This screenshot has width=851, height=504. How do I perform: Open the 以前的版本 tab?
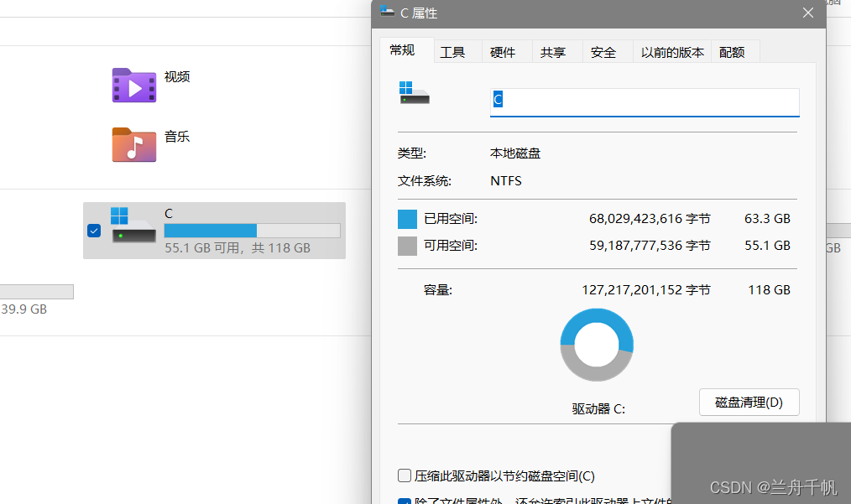pyautogui.click(x=672, y=52)
